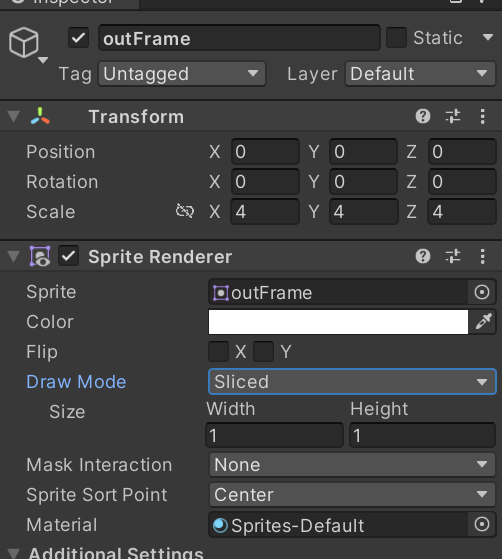Open Sprite Renderer more options menu
Screen dimensions: 502x559
click(x=482, y=257)
